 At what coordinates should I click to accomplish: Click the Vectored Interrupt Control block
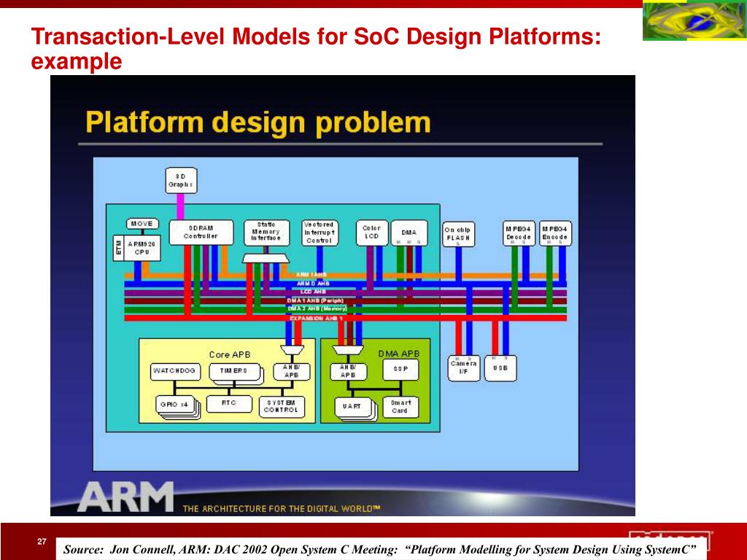point(320,233)
